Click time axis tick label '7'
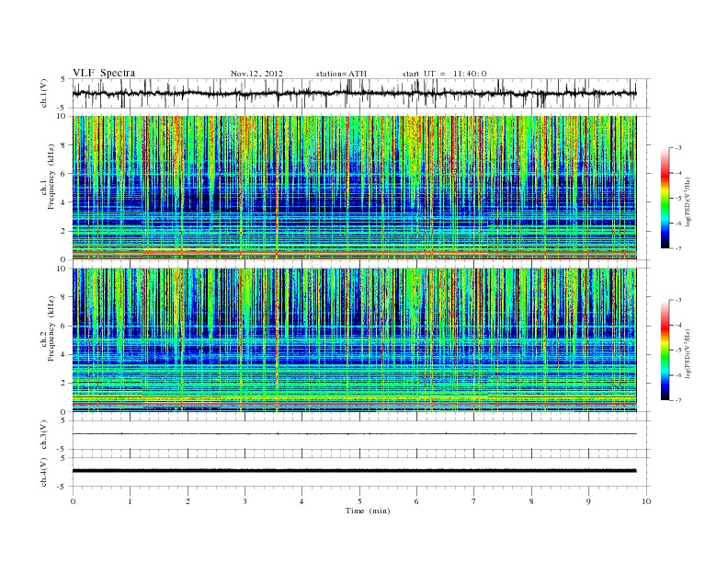The width and height of the screenshot is (728, 563). (x=474, y=501)
